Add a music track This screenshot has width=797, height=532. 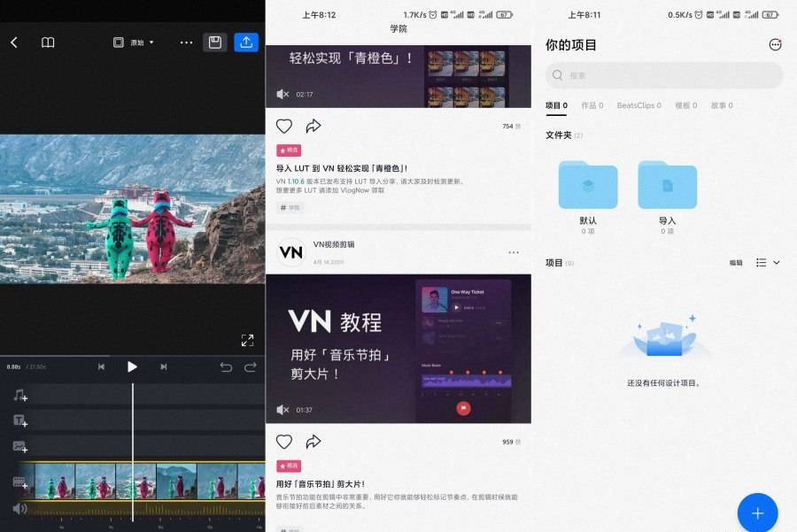coord(19,396)
